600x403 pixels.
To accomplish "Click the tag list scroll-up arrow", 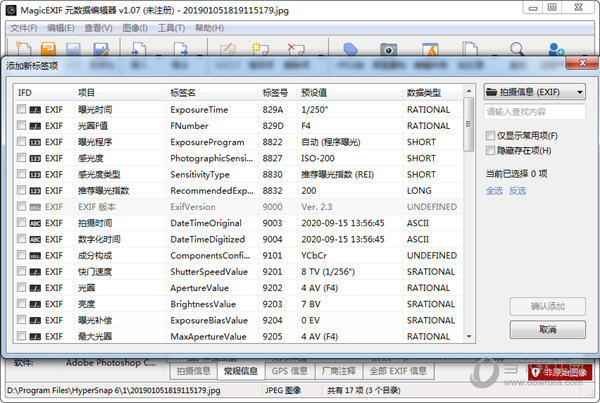I will click(x=469, y=91).
